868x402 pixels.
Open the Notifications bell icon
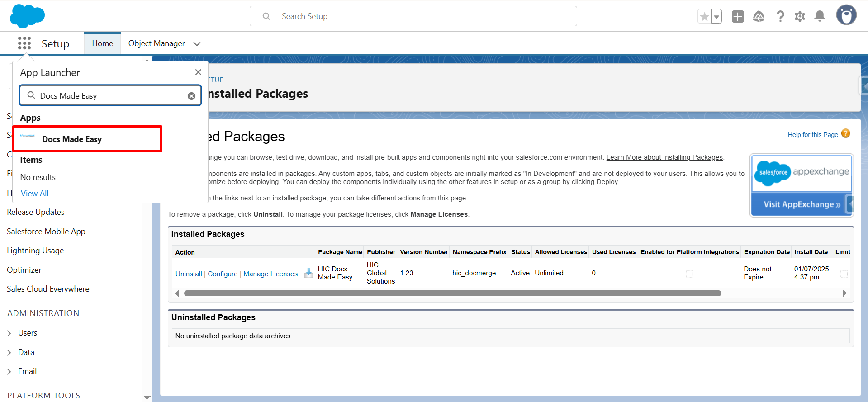(x=820, y=17)
